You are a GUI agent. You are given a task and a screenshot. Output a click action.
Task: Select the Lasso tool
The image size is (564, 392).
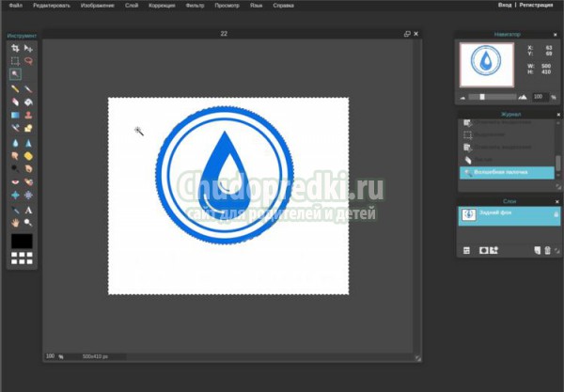28,61
